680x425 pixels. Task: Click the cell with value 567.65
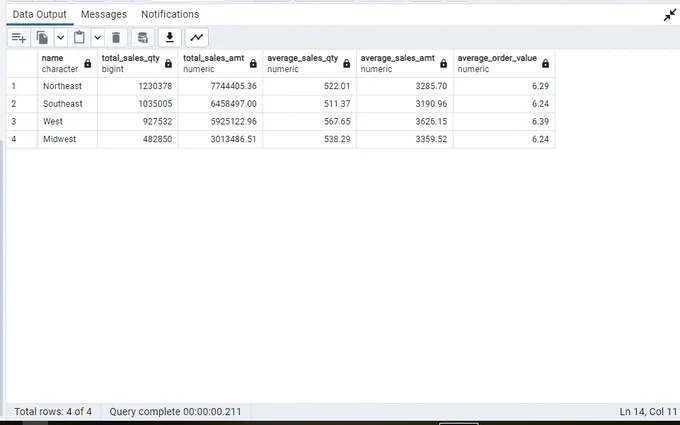309,121
